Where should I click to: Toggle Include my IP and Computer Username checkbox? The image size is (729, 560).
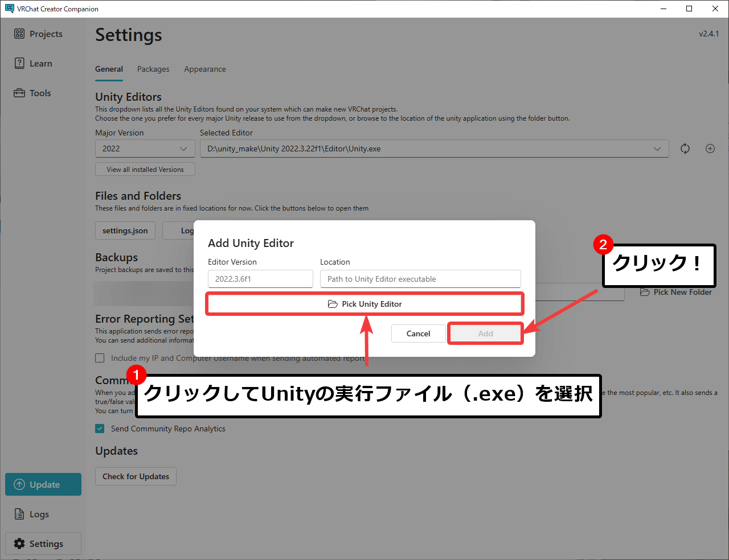(100, 358)
